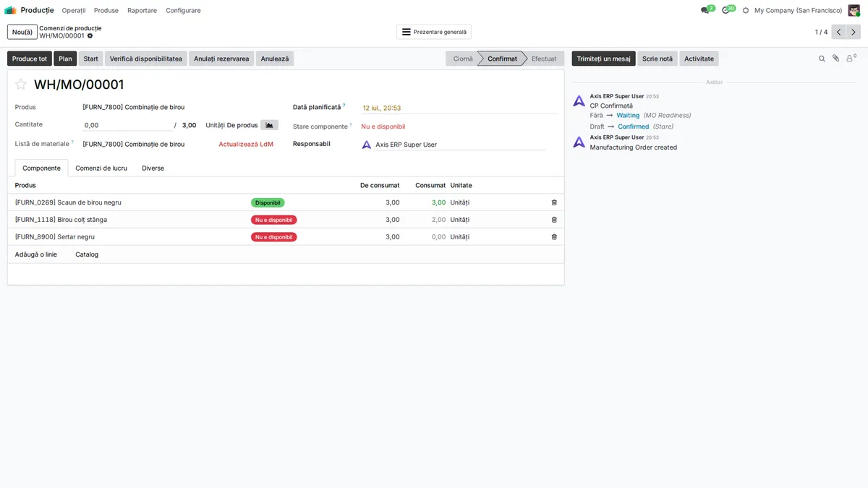Show followers with the person icon
Viewport: 868px width, 488px height.
click(x=851, y=59)
